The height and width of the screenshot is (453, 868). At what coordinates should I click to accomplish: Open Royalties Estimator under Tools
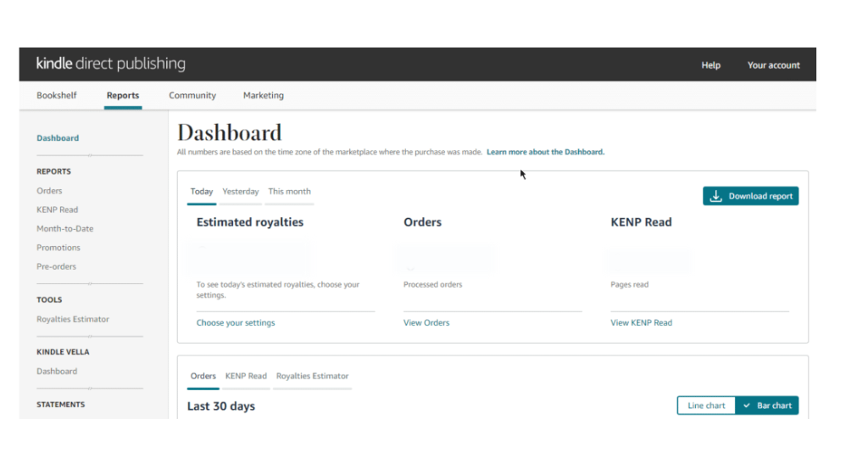[x=73, y=319]
